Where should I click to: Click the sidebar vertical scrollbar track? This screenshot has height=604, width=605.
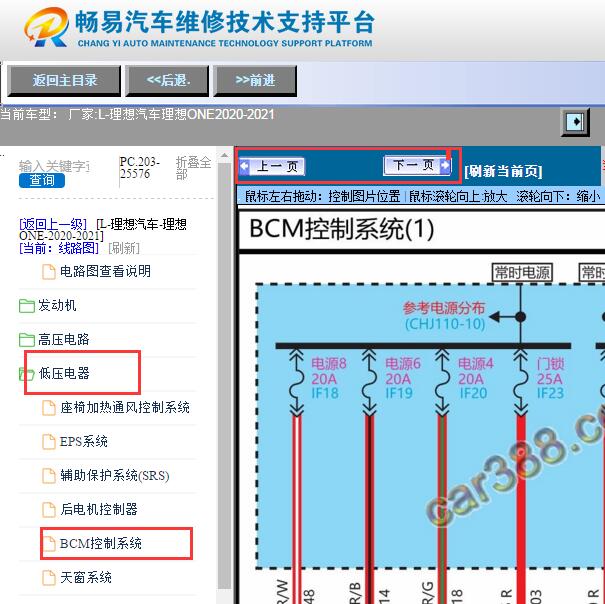click(224, 376)
